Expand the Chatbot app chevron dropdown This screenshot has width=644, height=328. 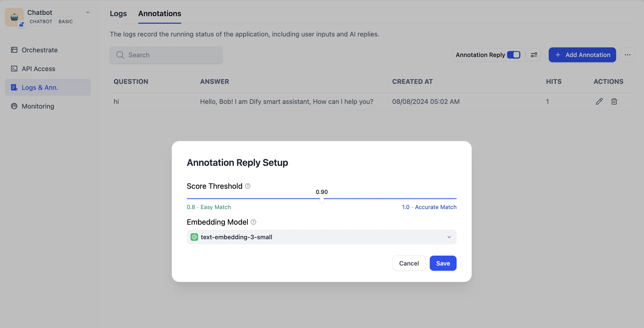[x=88, y=12]
